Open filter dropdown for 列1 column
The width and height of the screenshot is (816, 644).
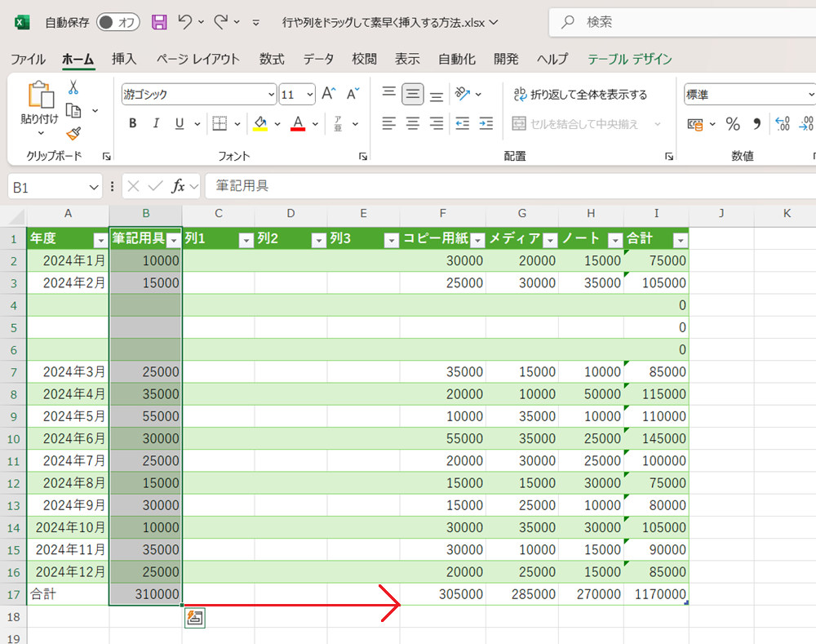coord(246,240)
